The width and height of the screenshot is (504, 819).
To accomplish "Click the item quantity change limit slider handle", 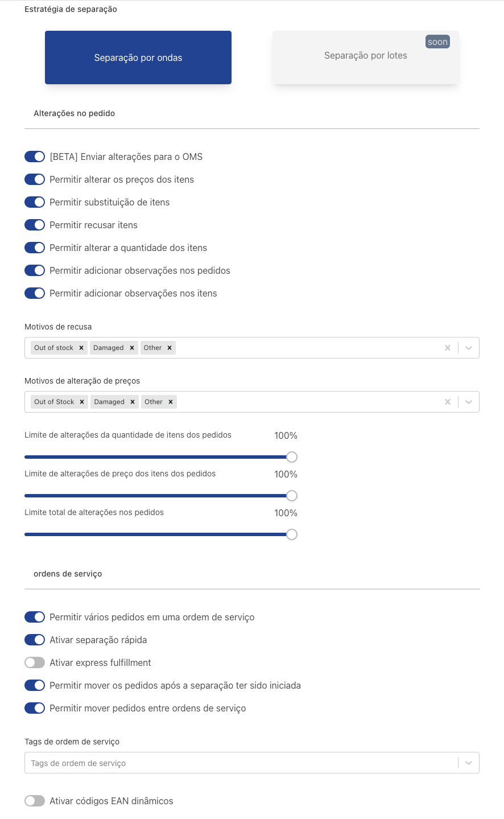I will (292, 457).
